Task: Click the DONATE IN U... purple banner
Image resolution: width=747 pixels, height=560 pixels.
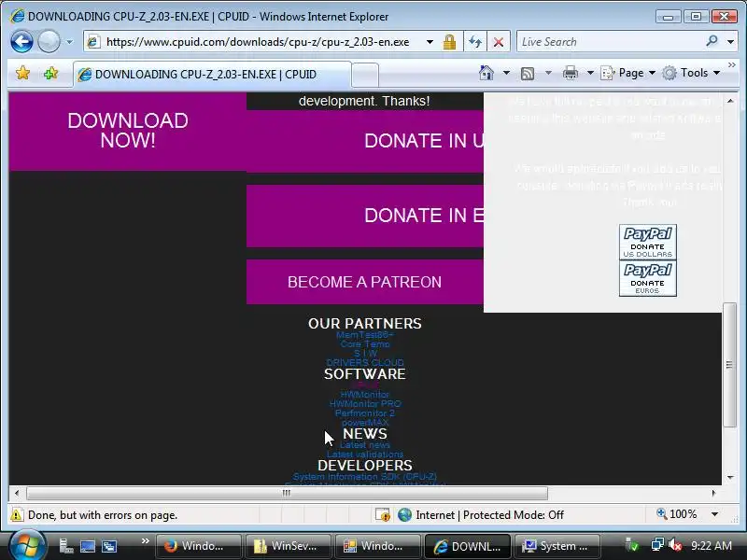Action: point(365,141)
